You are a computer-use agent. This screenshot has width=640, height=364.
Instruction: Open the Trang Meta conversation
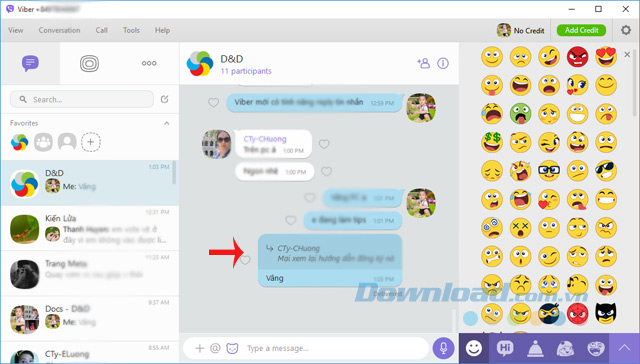pyautogui.click(x=89, y=273)
